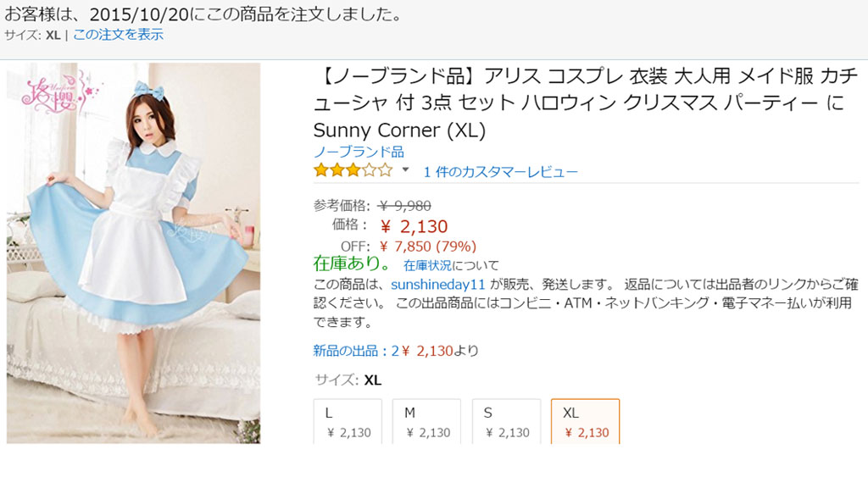Click the struck-through ¥ 9,980 reference price
Screen dimensions: 868x488
[404, 206]
